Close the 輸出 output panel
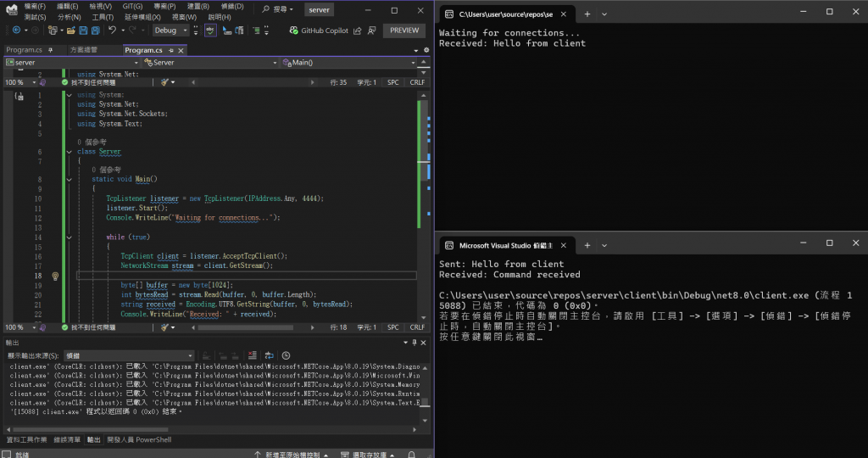 (424, 343)
